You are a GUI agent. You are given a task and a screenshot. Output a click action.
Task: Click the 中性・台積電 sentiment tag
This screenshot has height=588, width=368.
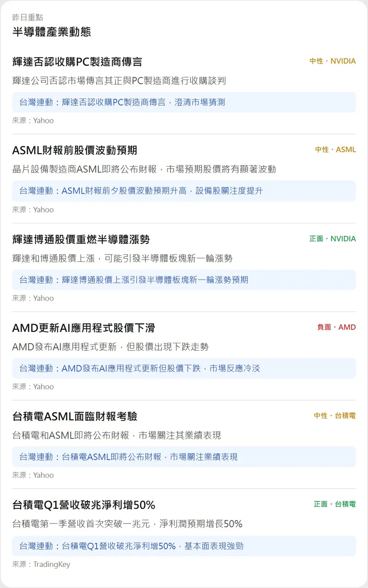point(334,415)
